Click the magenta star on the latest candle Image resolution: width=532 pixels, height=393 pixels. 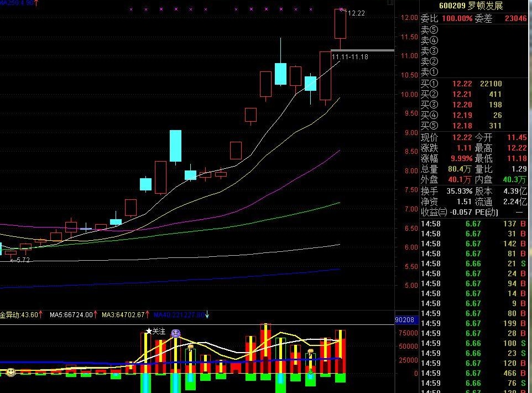point(341,9)
